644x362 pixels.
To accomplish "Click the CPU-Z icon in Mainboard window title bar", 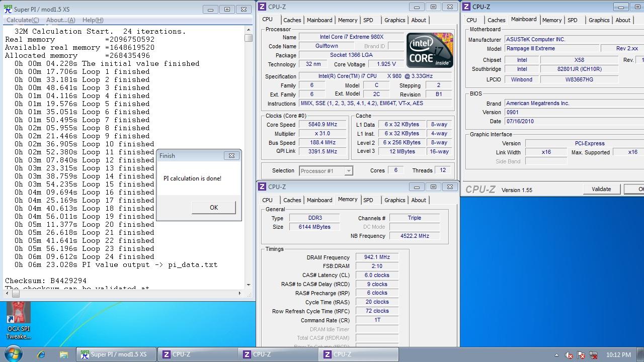I will point(466,7).
